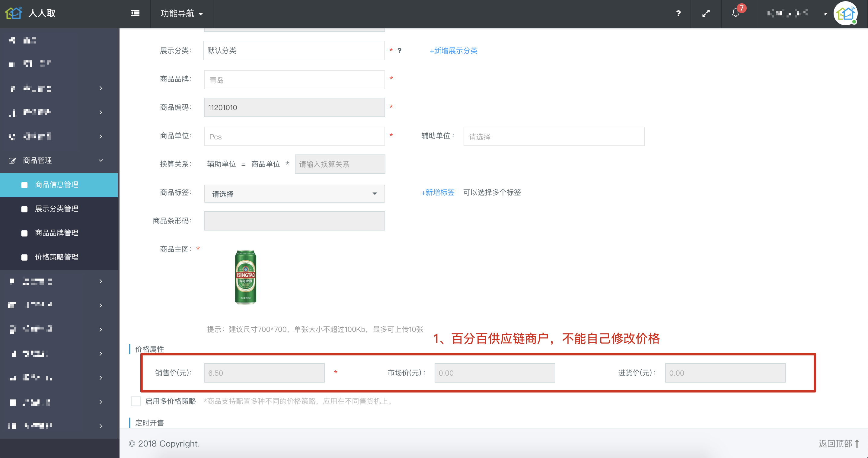Screen dimensions: 868x458
Task: Toggle sidebar with the hamburger menu icon
Action: point(135,13)
